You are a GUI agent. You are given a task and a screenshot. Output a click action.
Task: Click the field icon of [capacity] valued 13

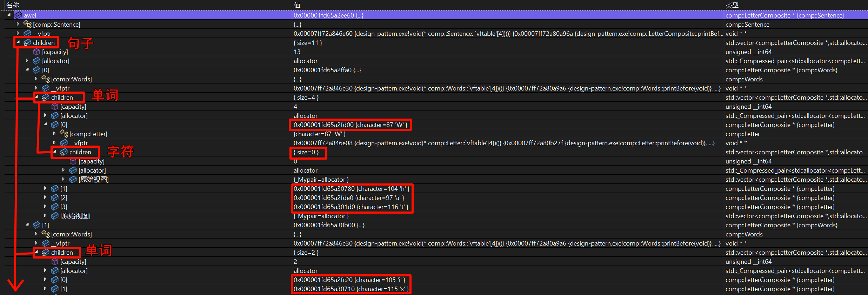click(x=36, y=52)
